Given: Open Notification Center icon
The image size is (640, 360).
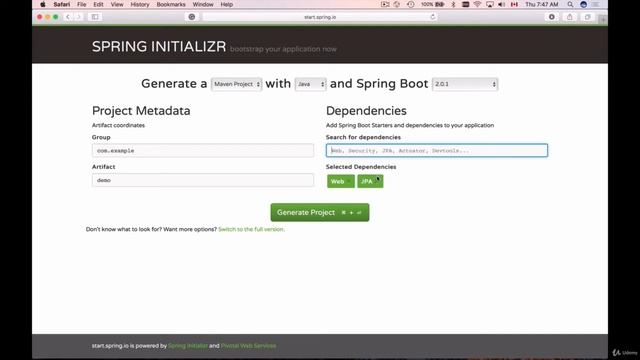Looking at the screenshot, I should (x=596, y=4).
